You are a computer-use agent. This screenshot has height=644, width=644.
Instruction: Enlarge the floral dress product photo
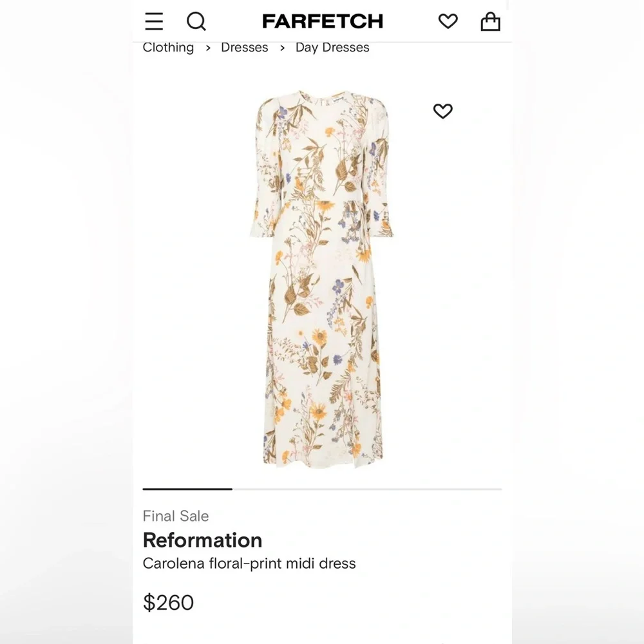click(322, 277)
